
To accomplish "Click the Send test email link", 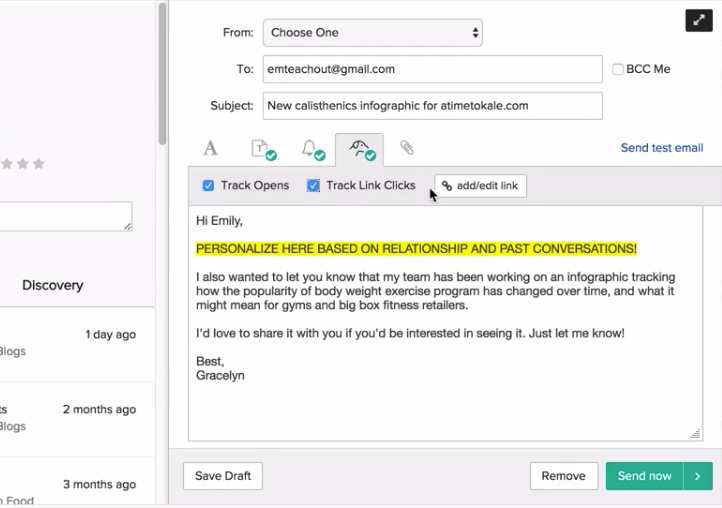I will [x=661, y=148].
